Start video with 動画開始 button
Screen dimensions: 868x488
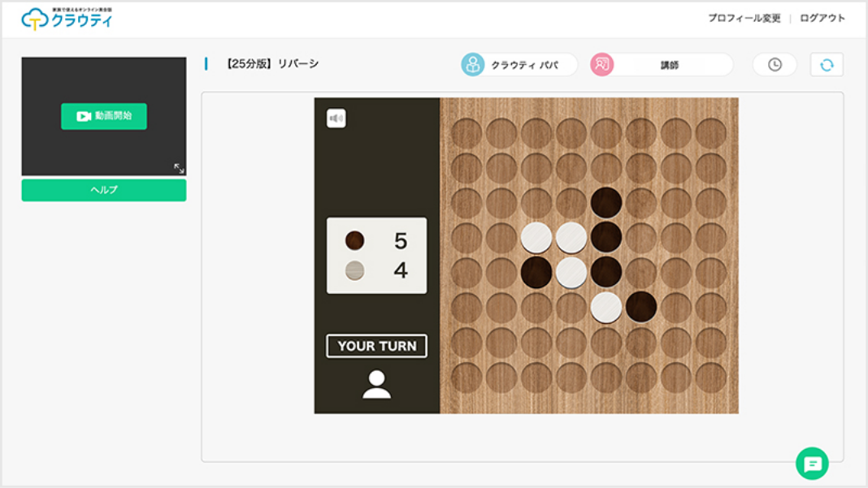(104, 116)
